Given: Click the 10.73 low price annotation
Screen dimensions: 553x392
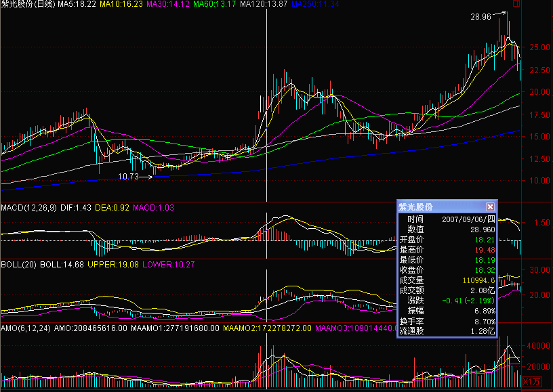Looking at the screenshot, I should [x=128, y=176].
